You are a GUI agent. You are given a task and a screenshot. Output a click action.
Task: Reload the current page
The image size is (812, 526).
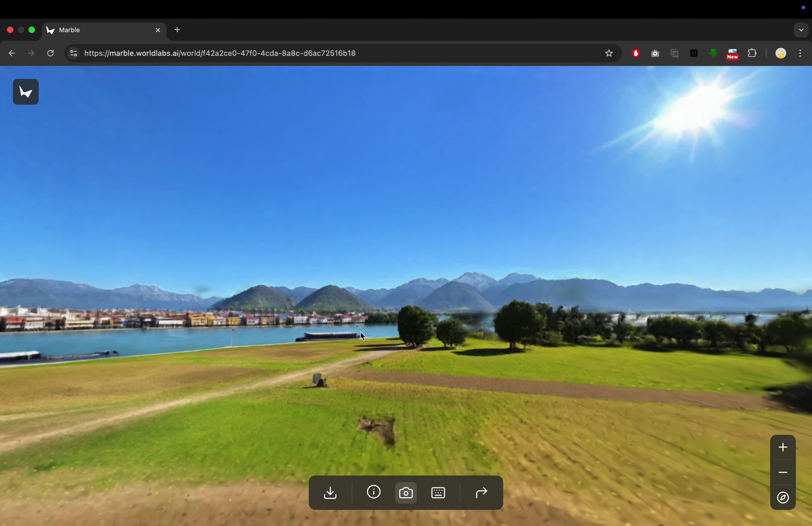tap(50, 53)
